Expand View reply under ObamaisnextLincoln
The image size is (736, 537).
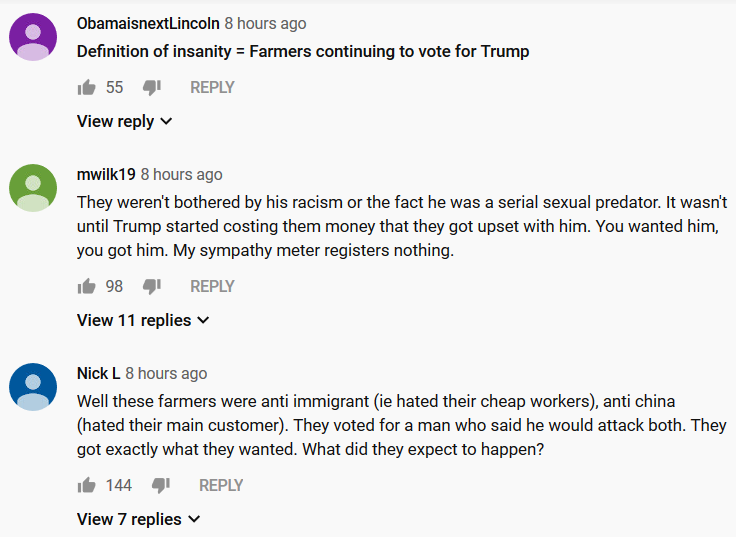[x=124, y=121]
